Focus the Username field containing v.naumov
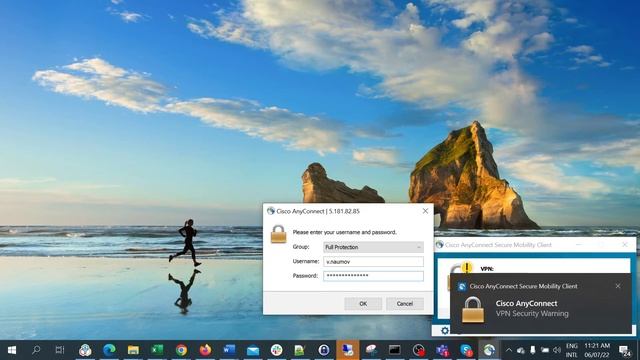The height and width of the screenshot is (360, 640). pos(373,262)
